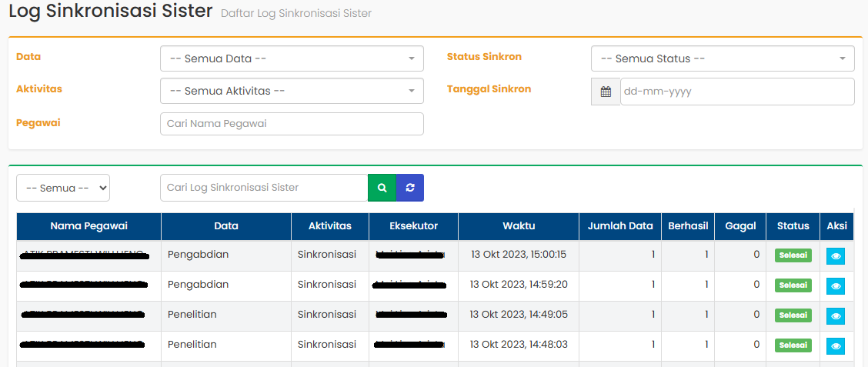Image resolution: width=868 pixels, height=367 pixels.
Task: Click the Waktu column header
Action: tap(519, 226)
